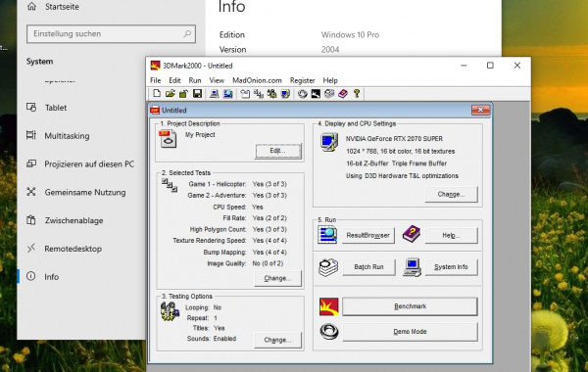Viewport: 588px width, 372px height.
Task: Launch Demo Mode
Action: click(x=410, y=332)
